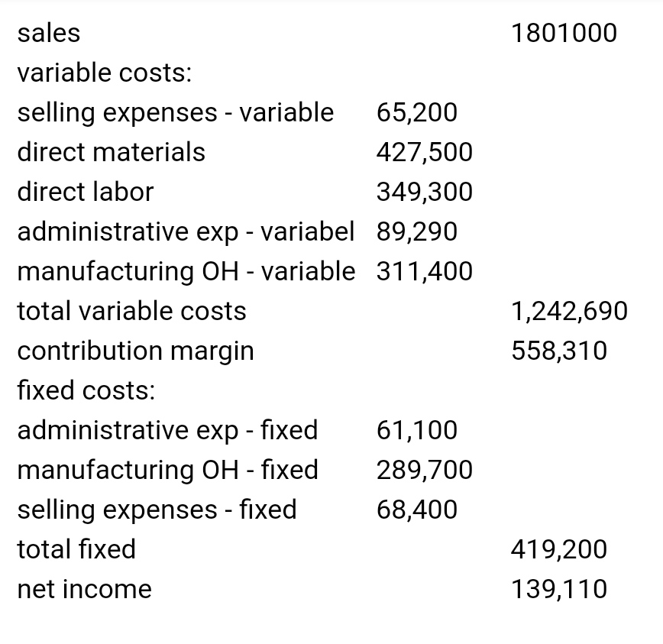This screenshot has width=663, height=644.
Task: Click the "total variable costs" label
Action: pos(131,311)
